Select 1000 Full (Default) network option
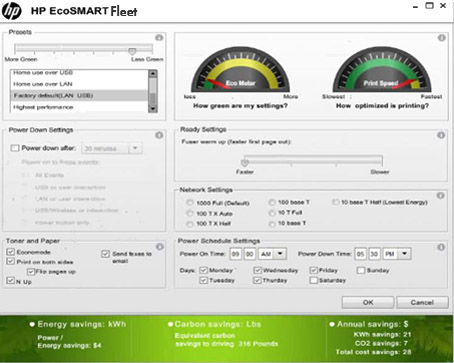 click(x=190, y=203)
